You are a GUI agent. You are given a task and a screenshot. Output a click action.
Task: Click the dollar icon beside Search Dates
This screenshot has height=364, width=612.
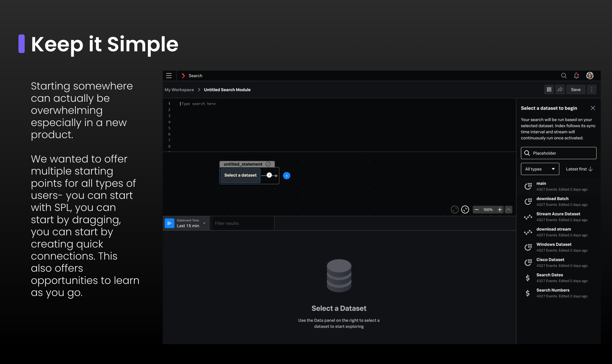point(528,278)
